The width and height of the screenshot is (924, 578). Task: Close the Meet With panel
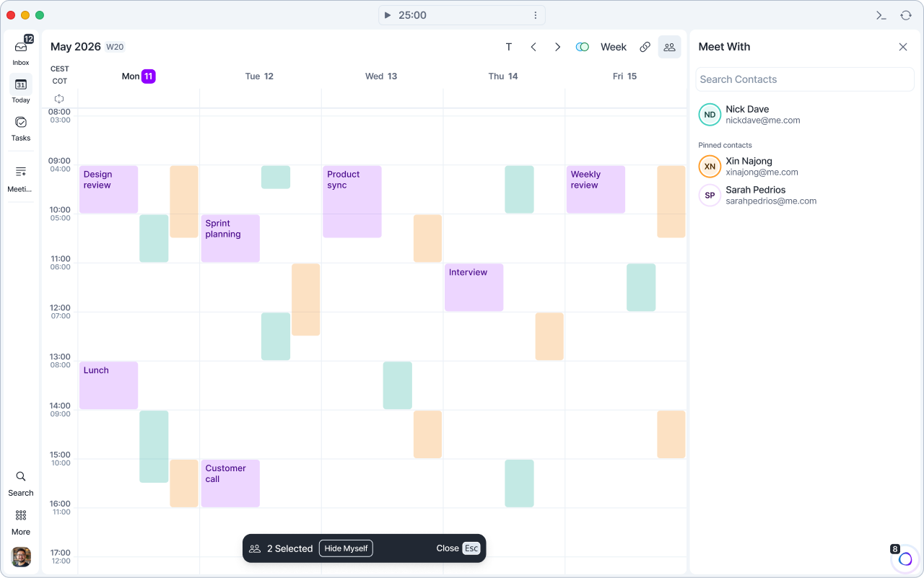pos(903,47)
